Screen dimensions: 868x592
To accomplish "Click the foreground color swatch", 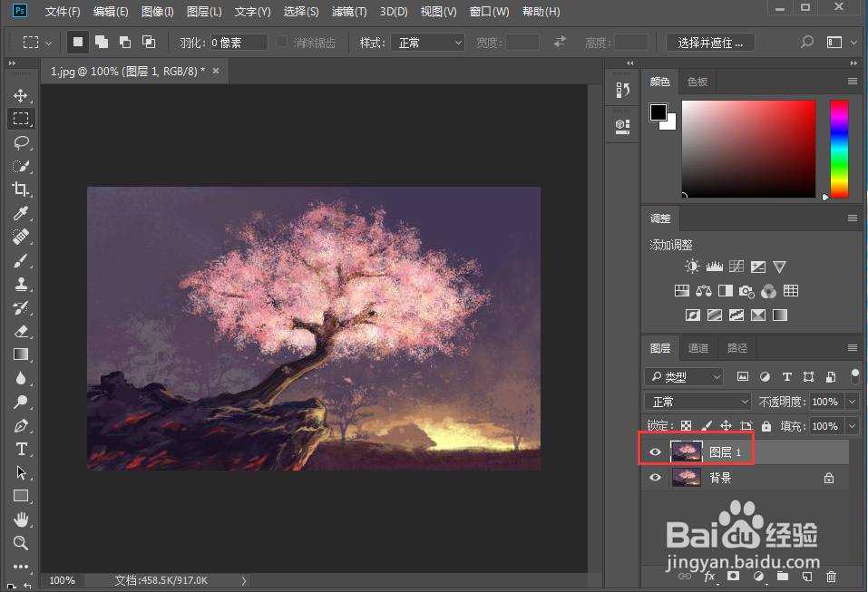I will point(658,112).
